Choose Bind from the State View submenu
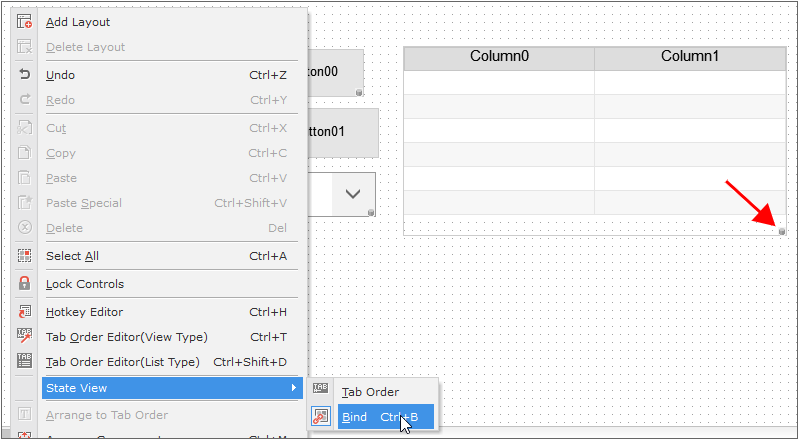This screenshot has height=439, width=798. [x=355, y=417]
